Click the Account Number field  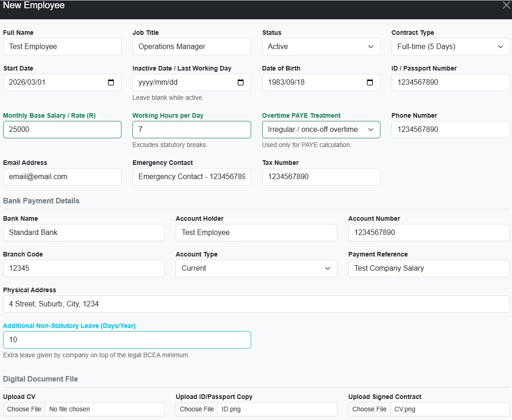(429, 233)
